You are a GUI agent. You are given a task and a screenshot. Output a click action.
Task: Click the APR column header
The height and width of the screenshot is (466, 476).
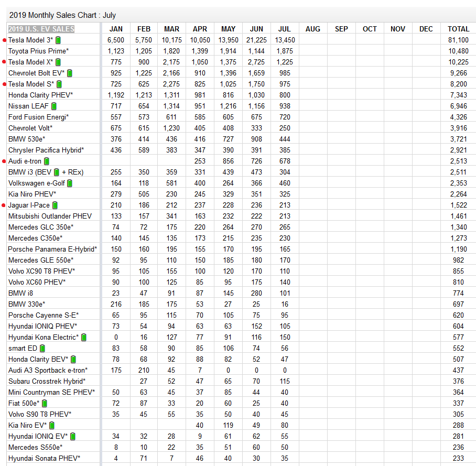click(200, 29)
